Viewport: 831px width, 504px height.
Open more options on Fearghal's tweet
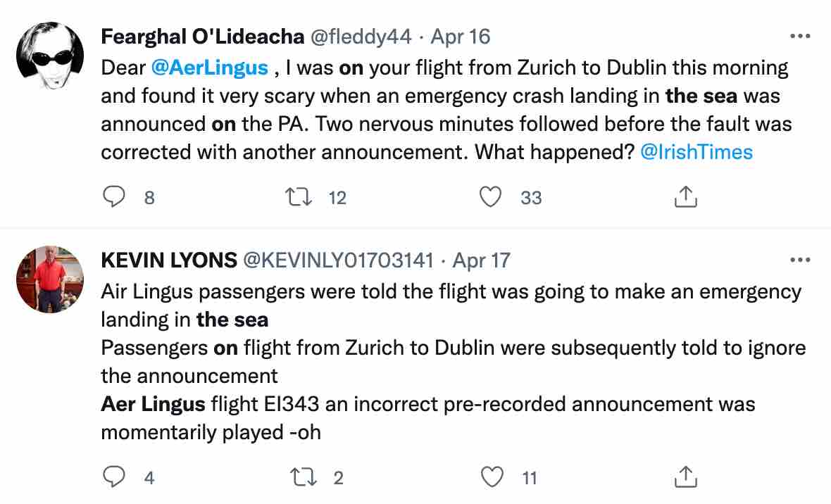800,36
